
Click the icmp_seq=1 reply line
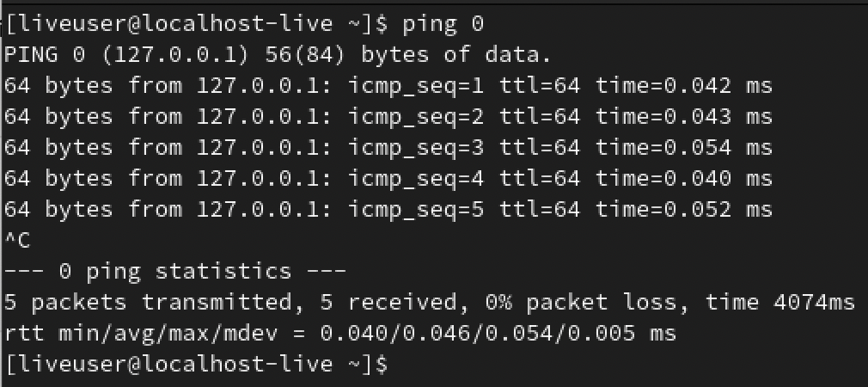coord(387,86)
